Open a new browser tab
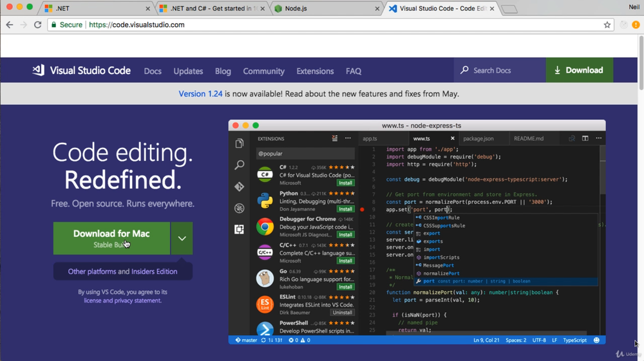Viewport: 644px width, 361px height. (509, 9)
